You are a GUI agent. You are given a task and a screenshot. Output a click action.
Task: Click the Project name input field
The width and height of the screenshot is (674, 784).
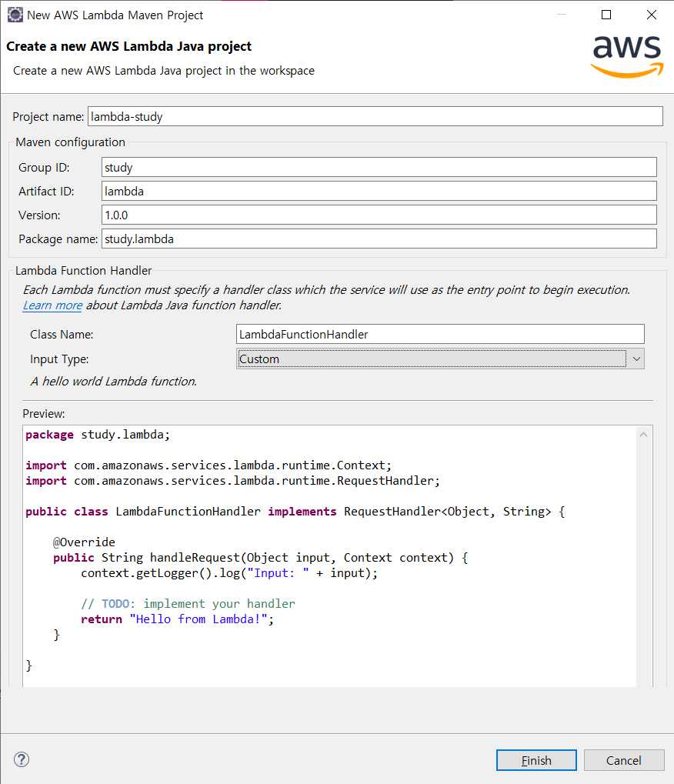[375, 116]
